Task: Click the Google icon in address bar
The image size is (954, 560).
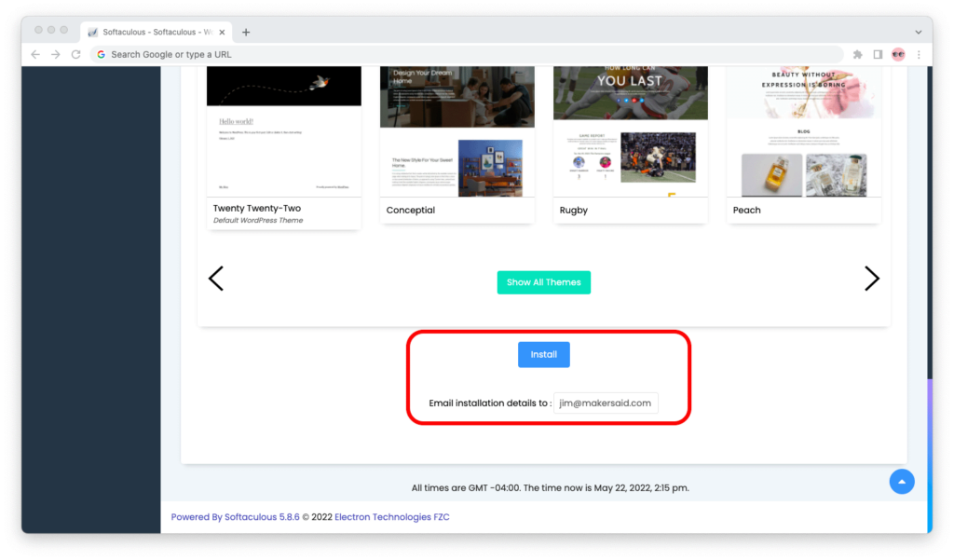Action: (x=101, y=54)
